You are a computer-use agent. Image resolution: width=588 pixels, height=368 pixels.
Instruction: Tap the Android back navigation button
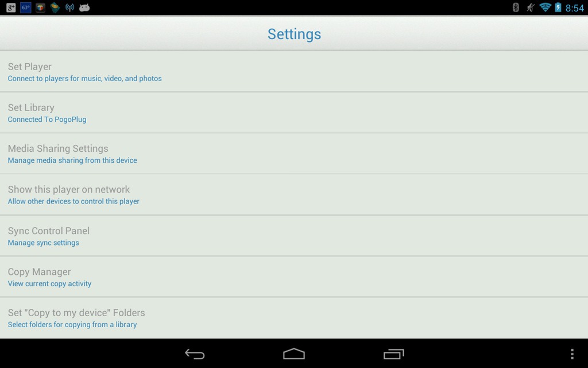(195, 354)
